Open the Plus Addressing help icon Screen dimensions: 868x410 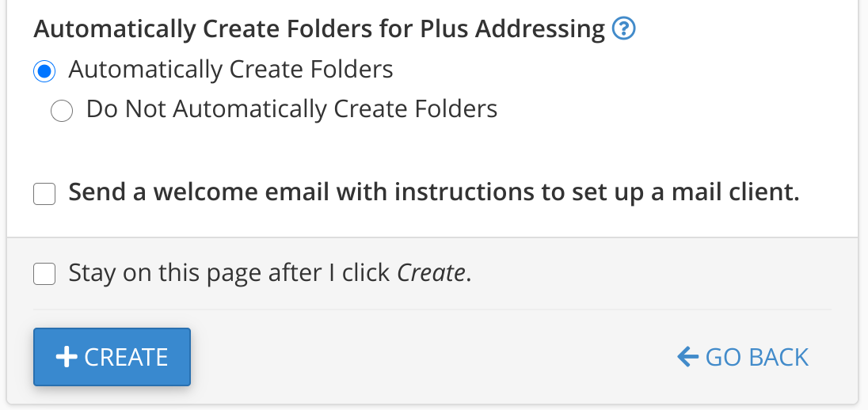point(624,30)
